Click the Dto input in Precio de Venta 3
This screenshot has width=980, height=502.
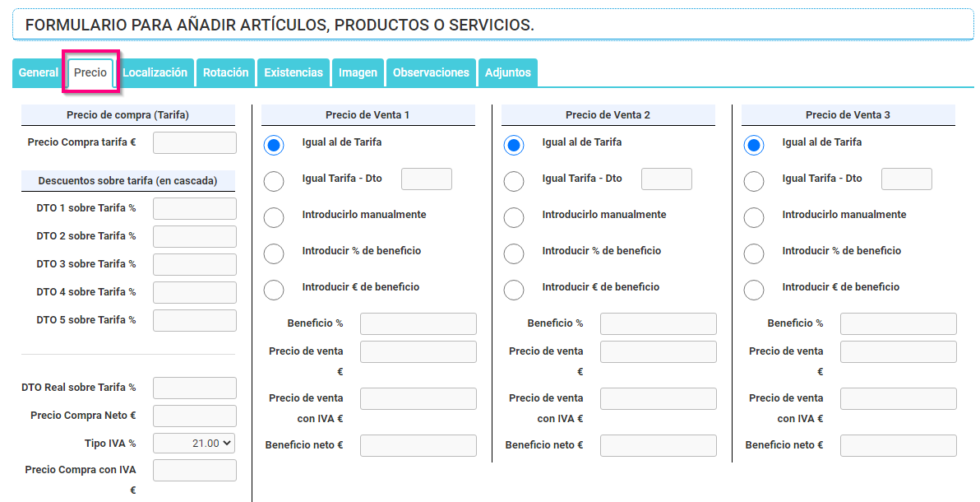[906, 179]
